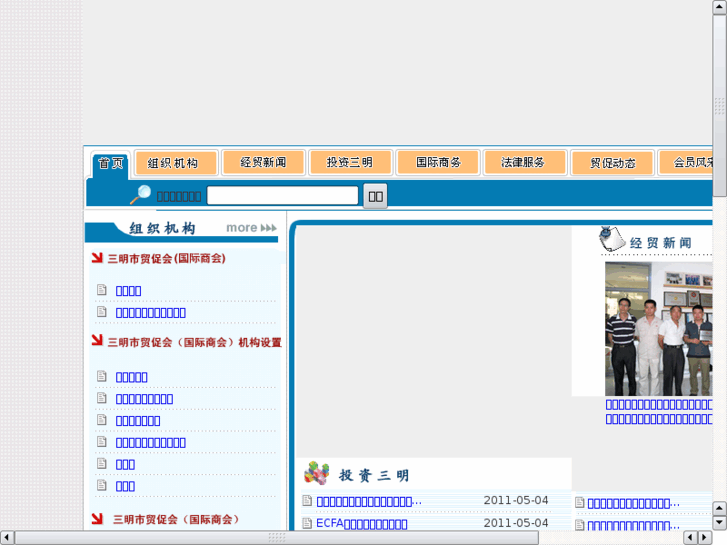The height and width of the screenshot is (545, 727).
Task: Click the horizontal scrollbar thumb
Action: pyautogui.click(x=277, y=538)
